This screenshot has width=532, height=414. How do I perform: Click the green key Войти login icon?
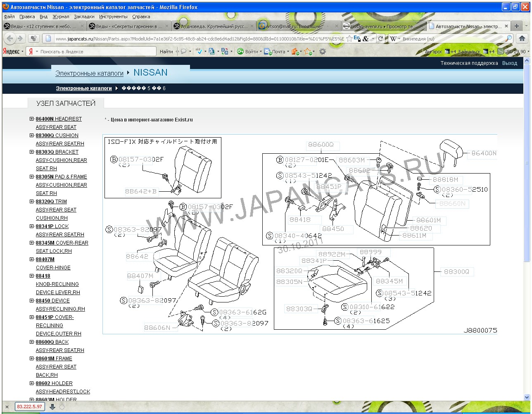pos(240,52)
